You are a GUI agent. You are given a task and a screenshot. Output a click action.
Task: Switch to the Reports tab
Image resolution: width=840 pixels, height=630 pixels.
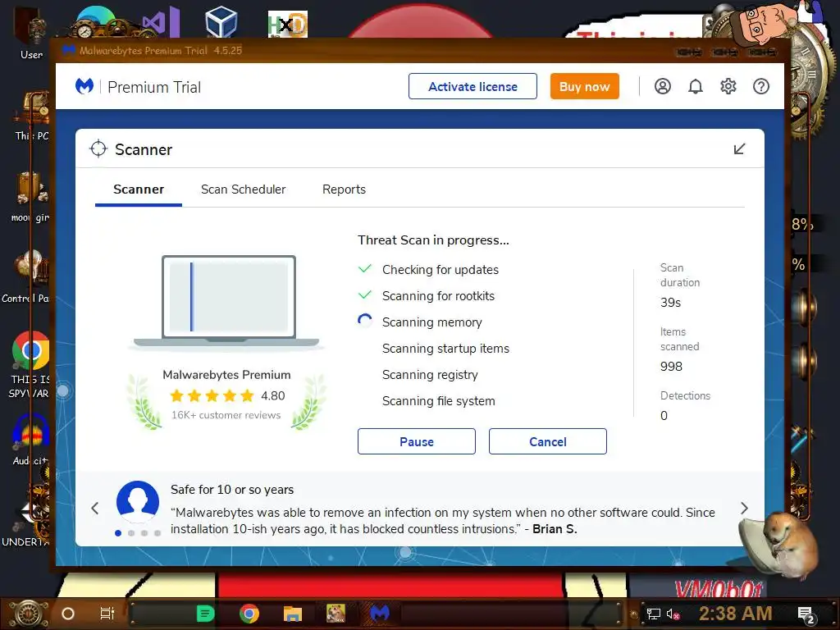coord(344,189)
